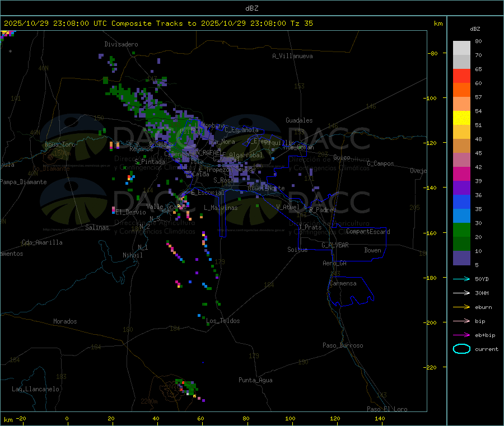
Task: Click the Pampa_Diamante map label
Action: coord(24,182)
